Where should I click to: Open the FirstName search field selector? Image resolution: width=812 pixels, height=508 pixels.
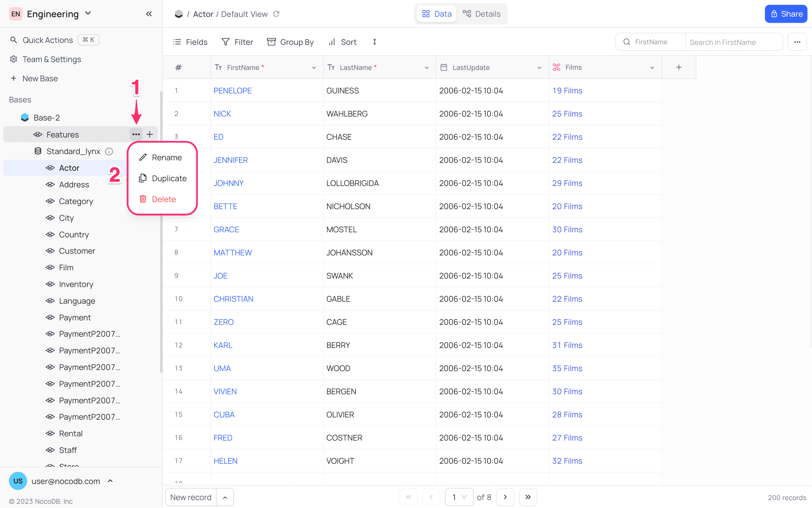(651, 42)
